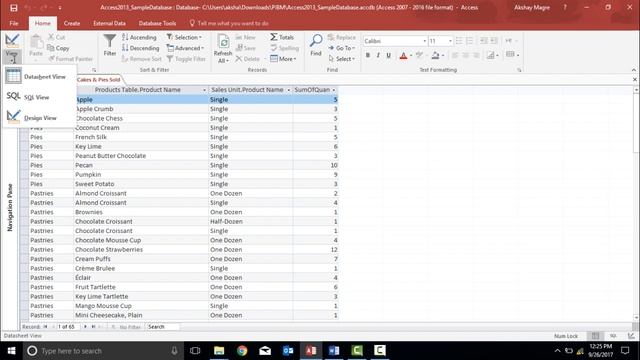The image size is (640, 360).
Task: Open the External Data tab
Action: click(109, 23)
